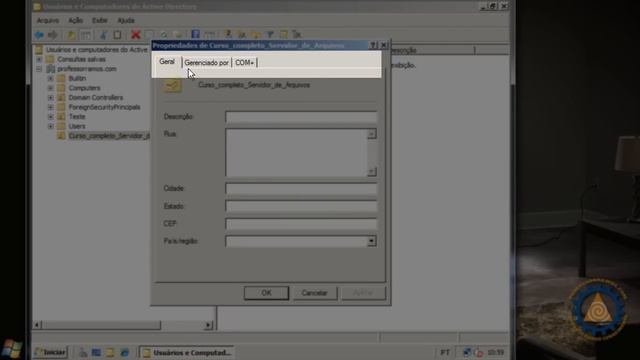Switch to the COM+ tab

(x=244, y=62)
